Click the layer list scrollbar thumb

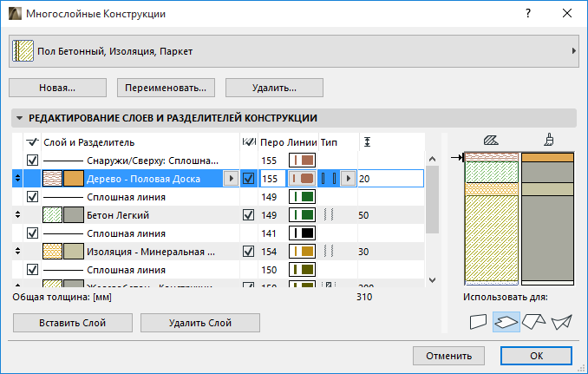click(x=433, y=200)
